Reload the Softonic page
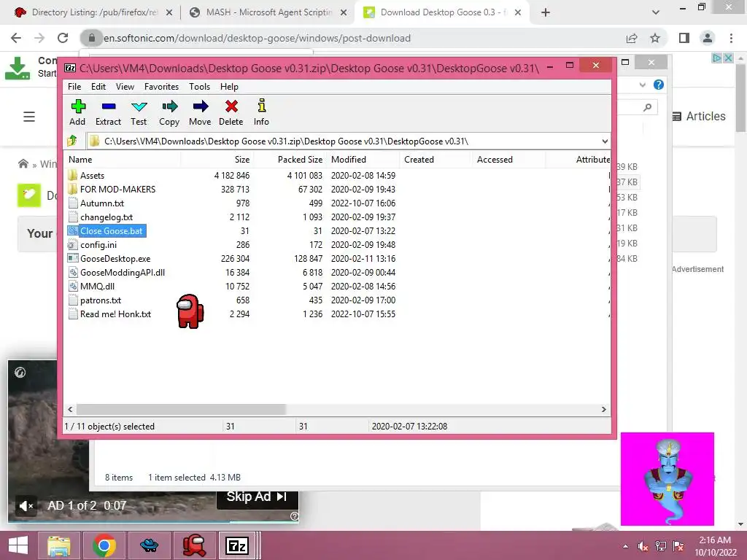This screenshot has width=747, height=560. (x=63, y=38)
